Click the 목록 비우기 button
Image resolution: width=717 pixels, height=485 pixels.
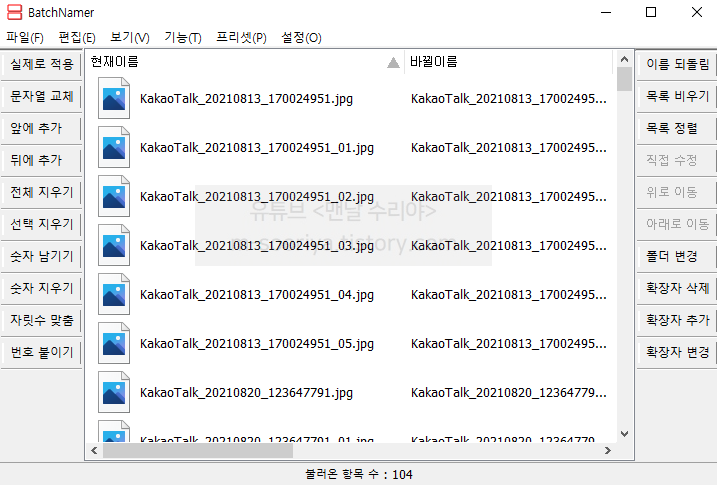[x=677, y=96]
